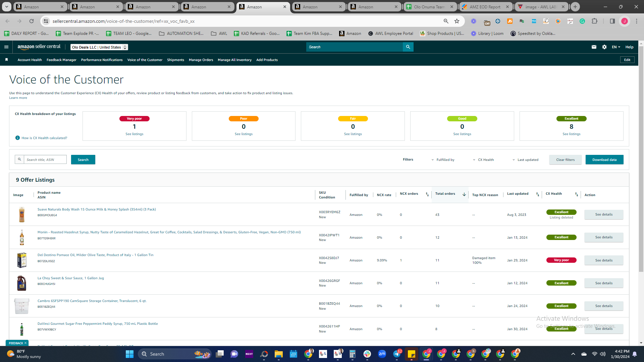Viewport: 644px width, 362px height.
Task: Expand the Fulfilled by filter
Action: coord(443,160)
